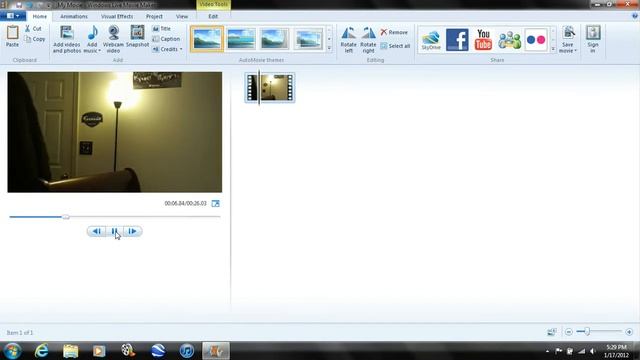Screen dimensions: 640x360
Task: Zoom in the storyboard with plus icon
Action: (629, 332)
